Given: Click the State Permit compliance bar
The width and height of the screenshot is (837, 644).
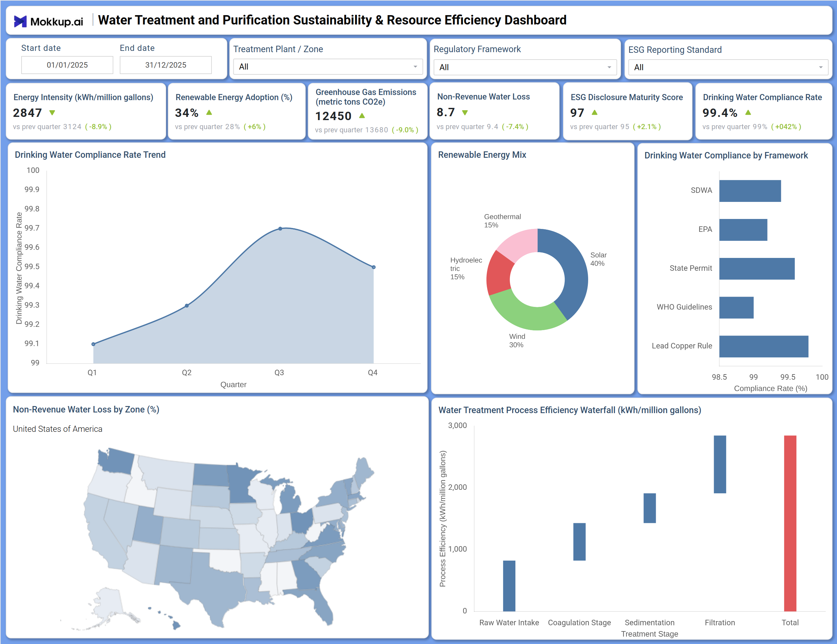Looking at the screenshot, I should point(757,269).
